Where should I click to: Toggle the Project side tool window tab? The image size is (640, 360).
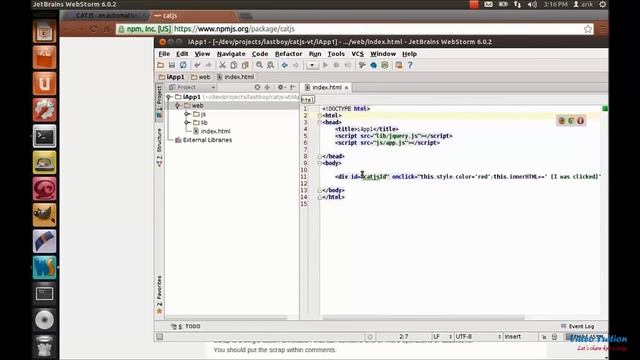(x=159, y=102)
